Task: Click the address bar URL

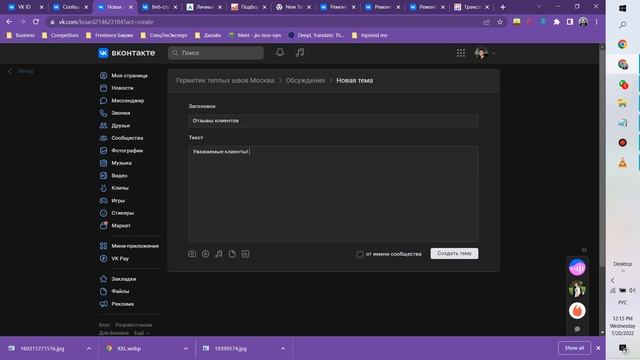Action: point(106,22)
